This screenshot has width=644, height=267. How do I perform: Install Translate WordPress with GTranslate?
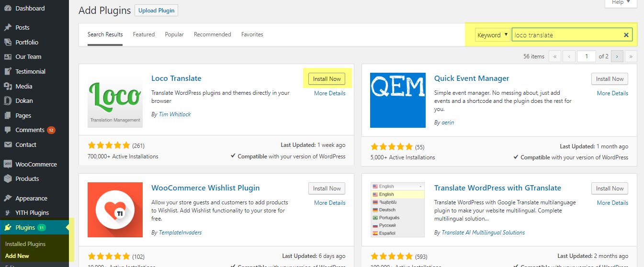coord(610,189)
